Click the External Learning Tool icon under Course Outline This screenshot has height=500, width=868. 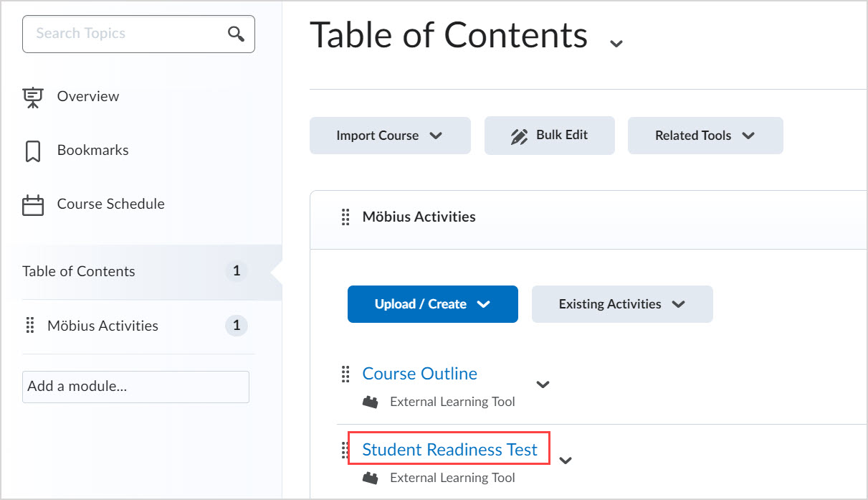pos(371,401)
